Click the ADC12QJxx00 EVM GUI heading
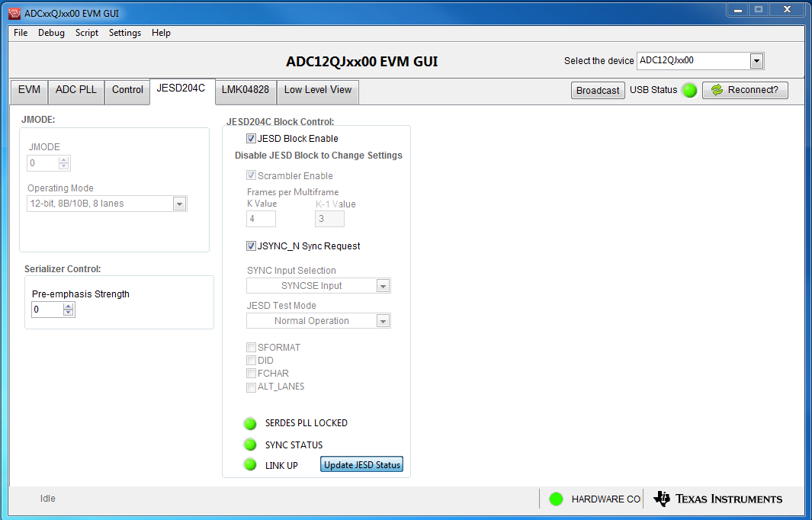The image size is (812, 520). tap(362, 62)
